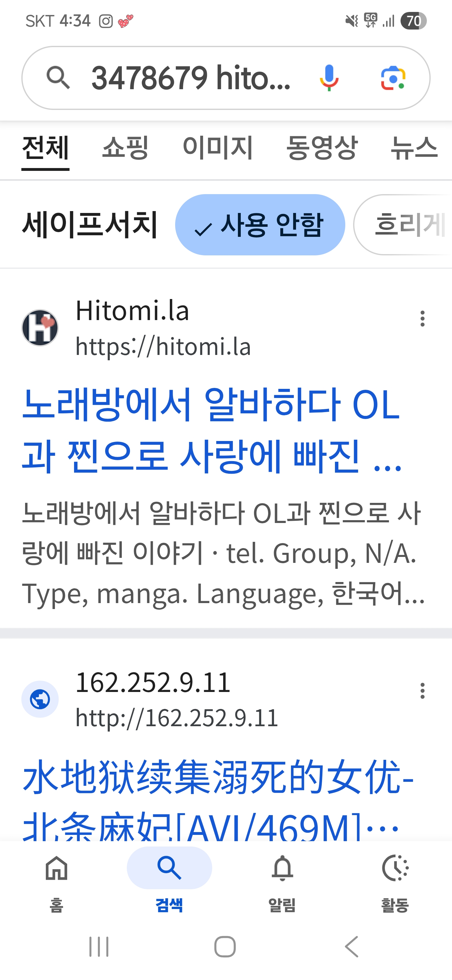
Task: Open the 노래방에서 알바하다 result link
Action: pos(211,430)
